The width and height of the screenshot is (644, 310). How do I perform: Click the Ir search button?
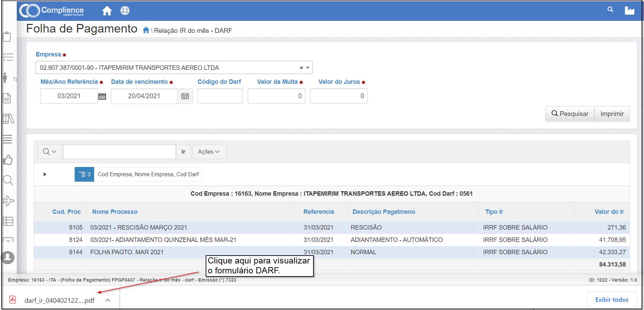[x=183, y=152]
